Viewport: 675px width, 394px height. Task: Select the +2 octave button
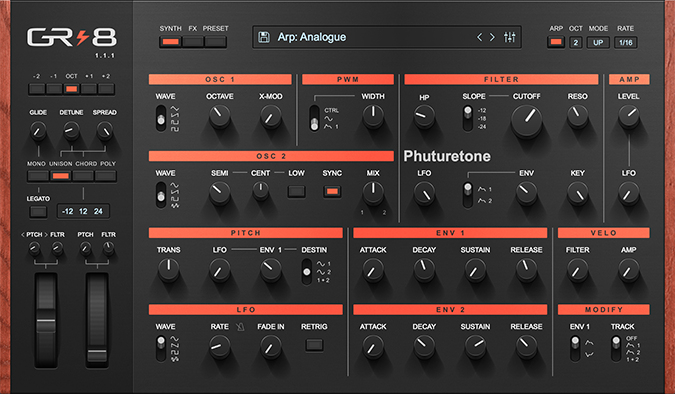106,89
